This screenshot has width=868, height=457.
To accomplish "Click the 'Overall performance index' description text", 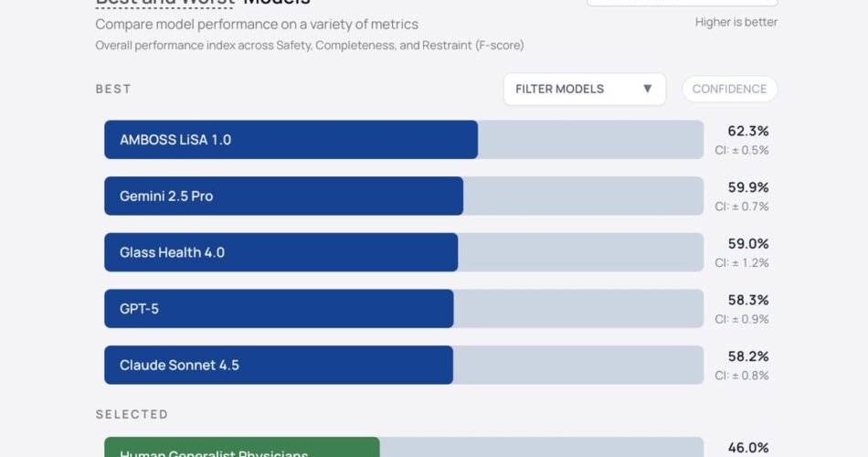I will coord(310,45).
